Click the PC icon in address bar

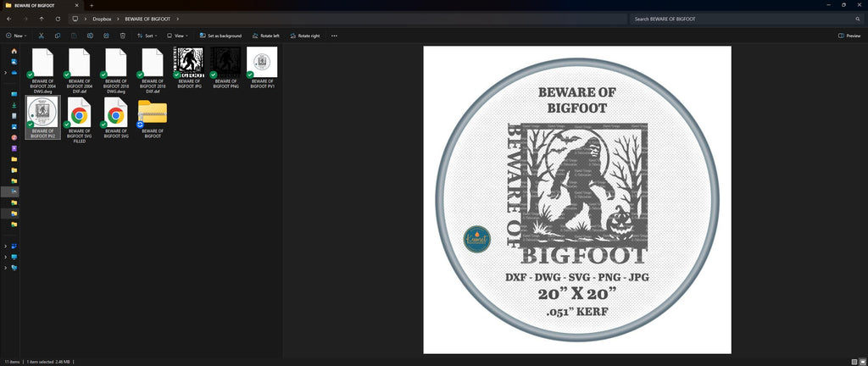75,19
